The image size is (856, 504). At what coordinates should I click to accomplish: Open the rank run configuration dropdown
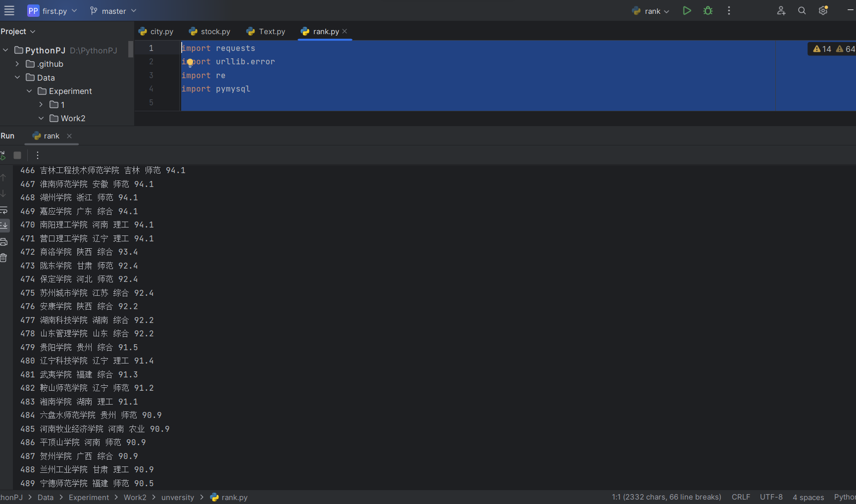click(651, 11)
